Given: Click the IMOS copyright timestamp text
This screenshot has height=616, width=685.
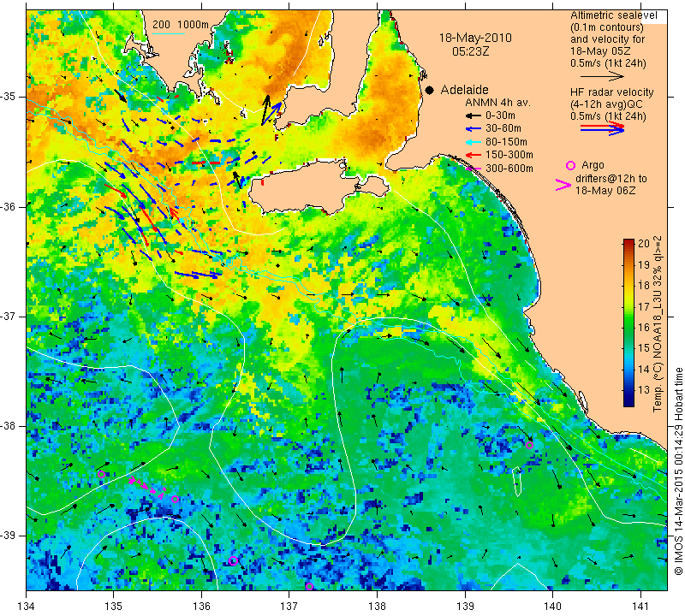Looking at the screenshot, I should (678, 471).
